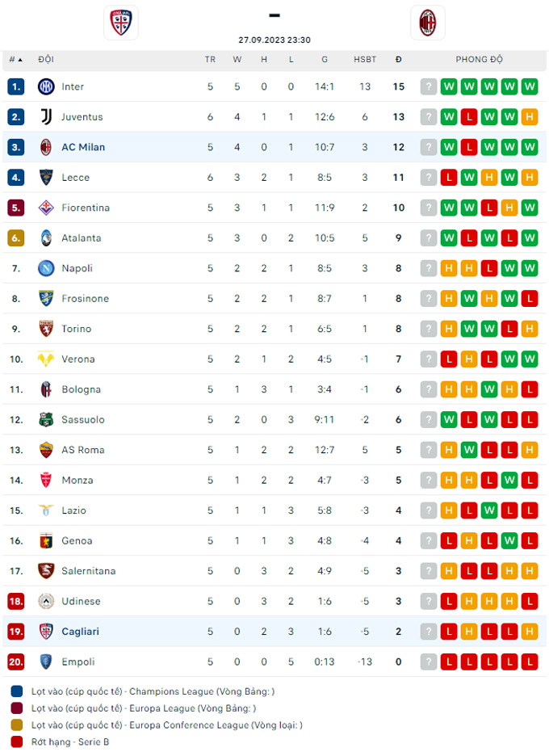Click Juventus's orange H form badge

[x=530, y=117]
